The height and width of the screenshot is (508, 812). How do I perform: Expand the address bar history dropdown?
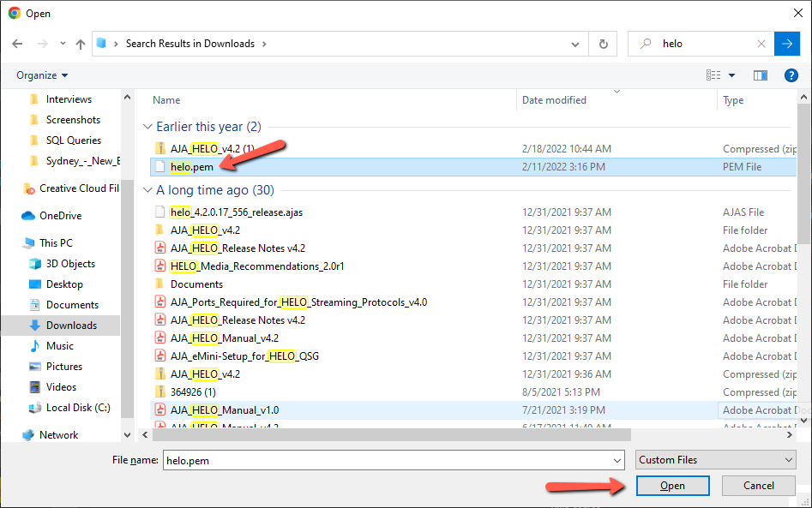574,44
